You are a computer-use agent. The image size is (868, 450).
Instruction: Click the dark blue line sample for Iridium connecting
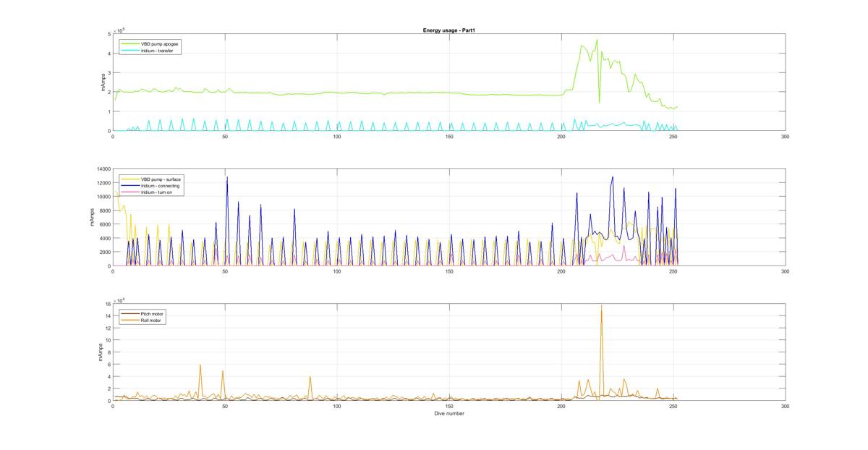tap(130, 185)
